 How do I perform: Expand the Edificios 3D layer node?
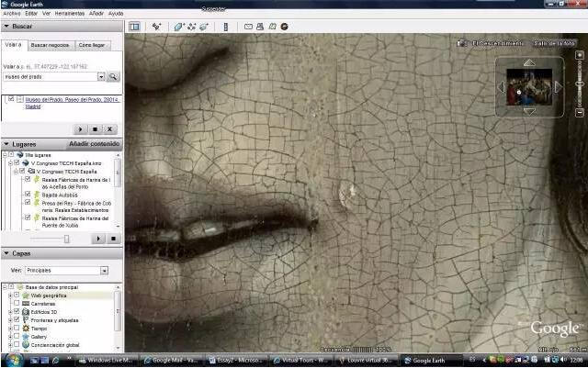point(10,312)
